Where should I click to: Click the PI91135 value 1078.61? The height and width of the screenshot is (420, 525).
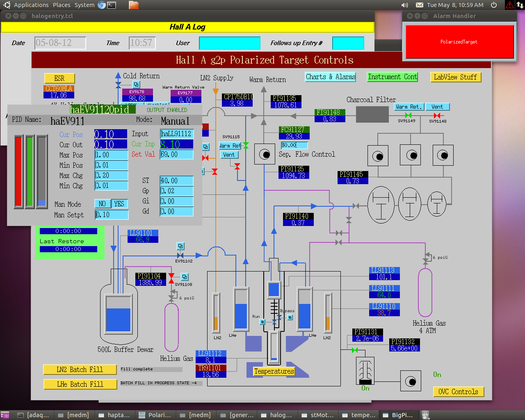[285, 105]
